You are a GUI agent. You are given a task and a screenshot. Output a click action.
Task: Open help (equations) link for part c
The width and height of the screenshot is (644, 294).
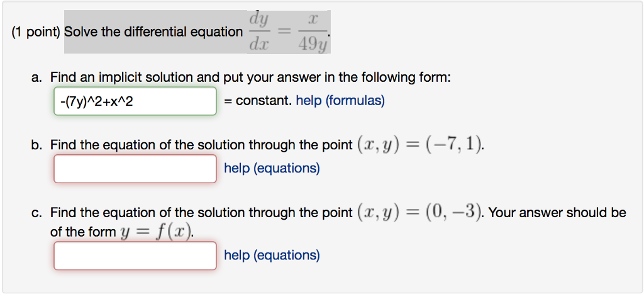272,256
